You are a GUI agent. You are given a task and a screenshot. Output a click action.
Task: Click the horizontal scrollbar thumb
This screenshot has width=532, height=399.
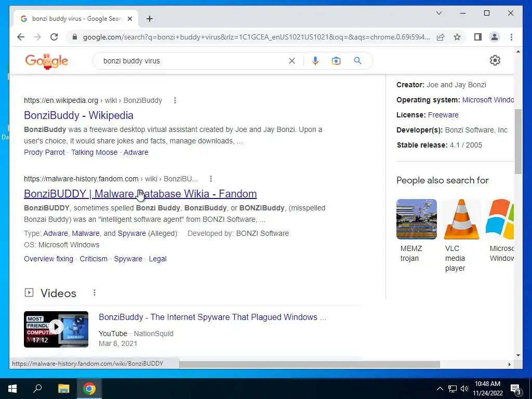pyautogui.click(x=310, y=364)
